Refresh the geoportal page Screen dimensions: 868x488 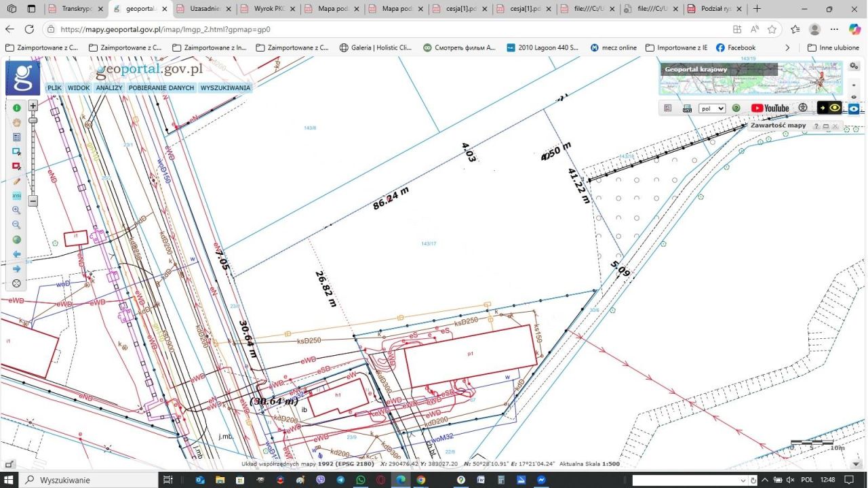29,29
